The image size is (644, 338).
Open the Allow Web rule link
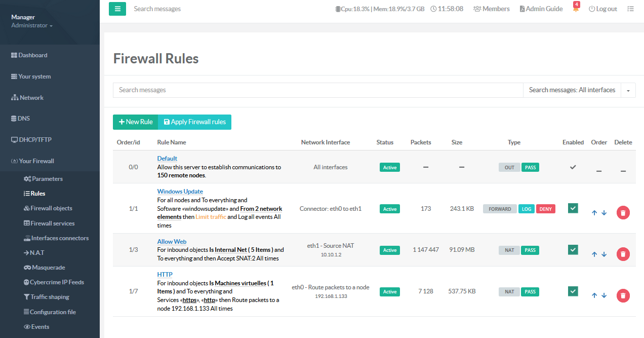(172, 242)
